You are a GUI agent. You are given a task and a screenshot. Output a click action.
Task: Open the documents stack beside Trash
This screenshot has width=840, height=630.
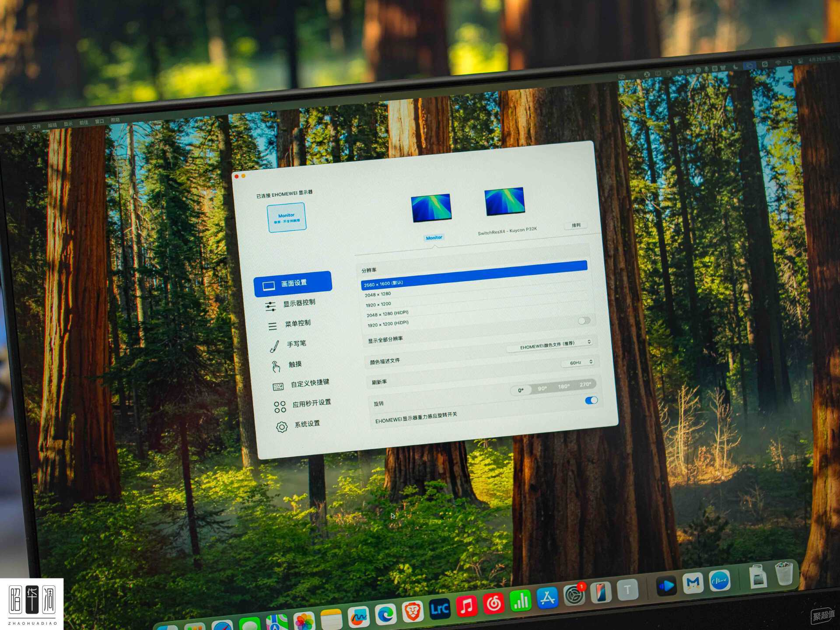coord(758,576)
